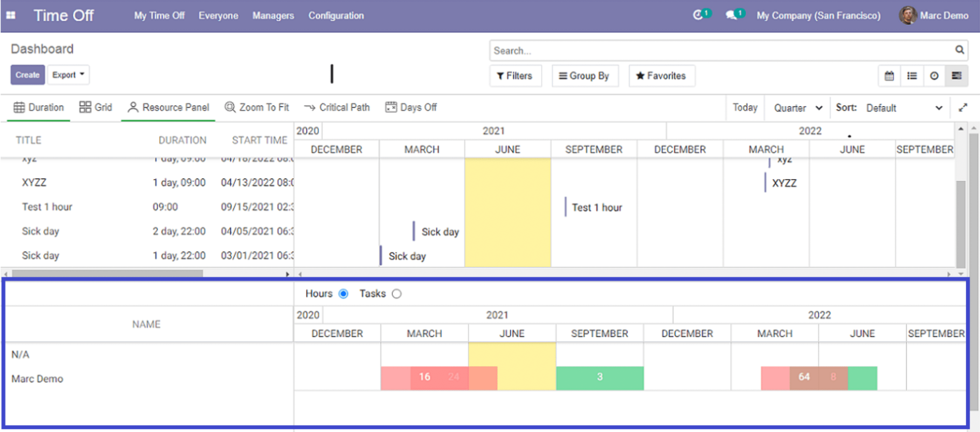Viewport: 980px width, 432px height.
Task: Switch to calendar view icon
Action: (889, 76)
